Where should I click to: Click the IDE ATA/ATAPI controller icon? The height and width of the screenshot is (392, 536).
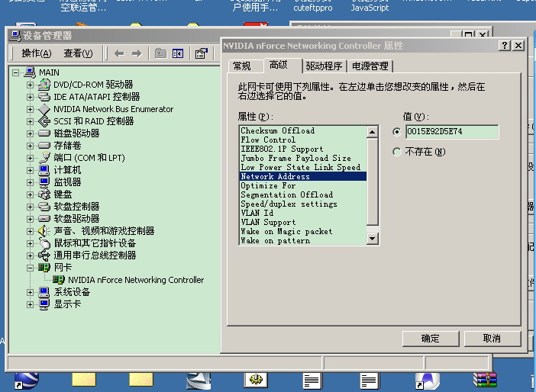click(x=44, y=97)
